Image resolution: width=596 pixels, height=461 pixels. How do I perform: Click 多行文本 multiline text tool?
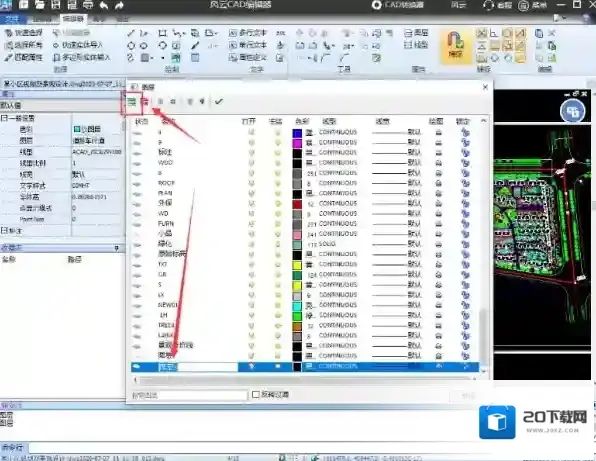point(248,33)
